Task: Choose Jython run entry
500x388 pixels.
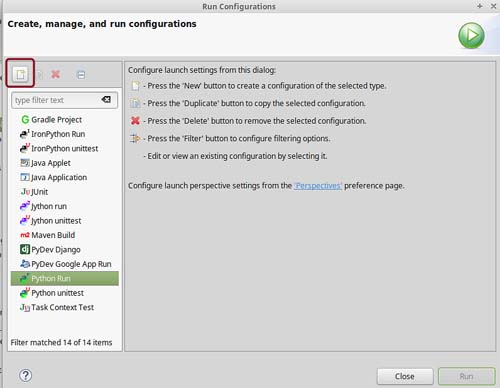Action: point(64,206)
